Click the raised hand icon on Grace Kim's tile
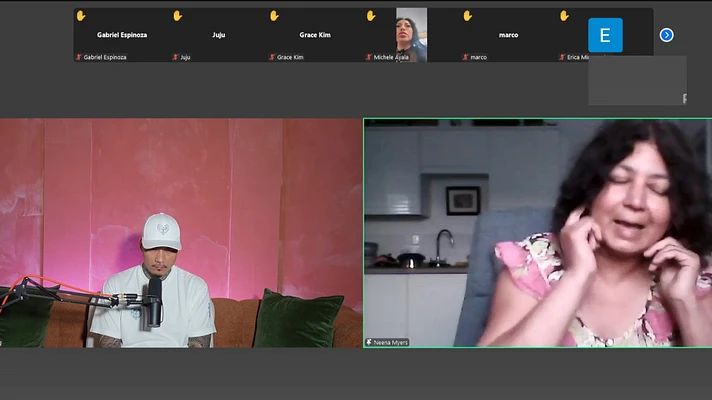 click(x=275, y=16)
